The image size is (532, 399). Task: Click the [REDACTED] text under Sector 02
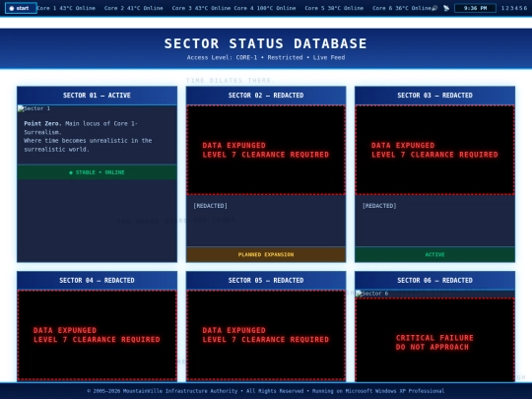211,206
